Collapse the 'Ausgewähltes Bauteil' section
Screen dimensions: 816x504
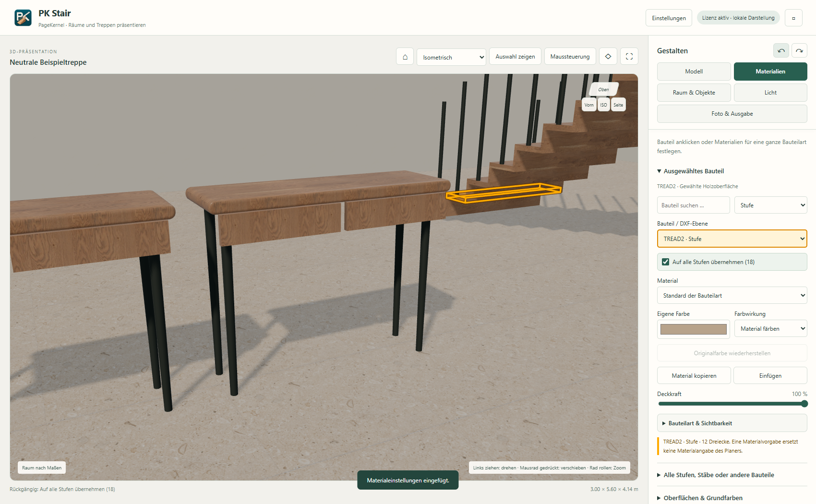click(690, 171)
